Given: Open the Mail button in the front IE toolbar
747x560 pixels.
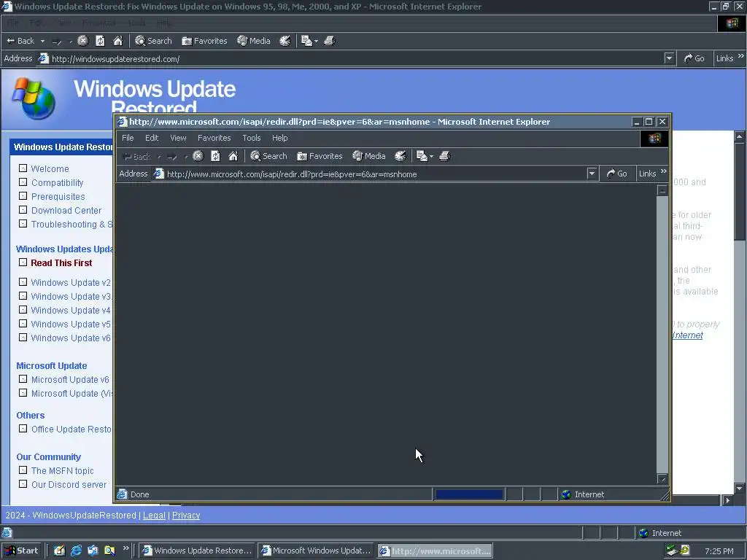Looking at the screenshot, I should pos(422,156).
